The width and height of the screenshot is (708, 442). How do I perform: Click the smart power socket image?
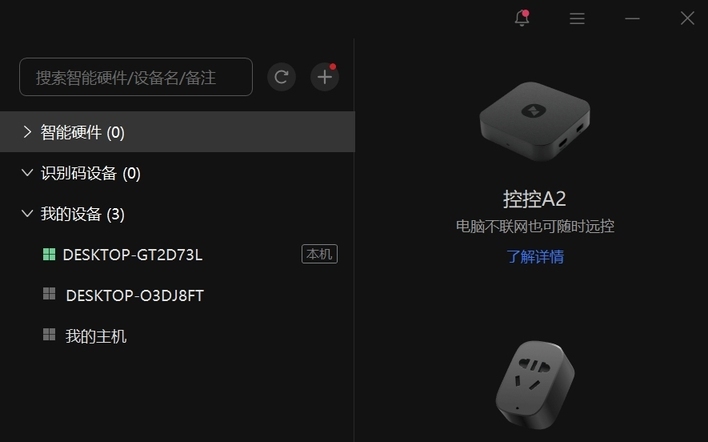click(x=535, y=385)
